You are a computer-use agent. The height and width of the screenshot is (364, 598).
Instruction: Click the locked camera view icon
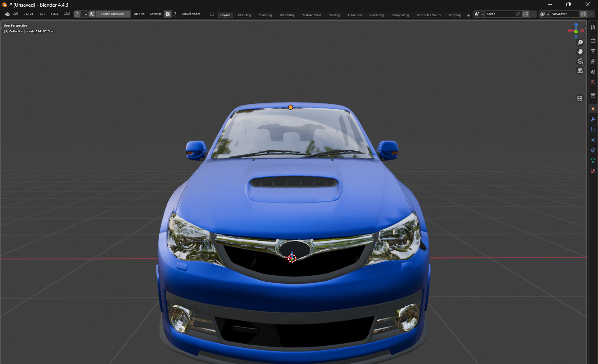coord(580,98)
